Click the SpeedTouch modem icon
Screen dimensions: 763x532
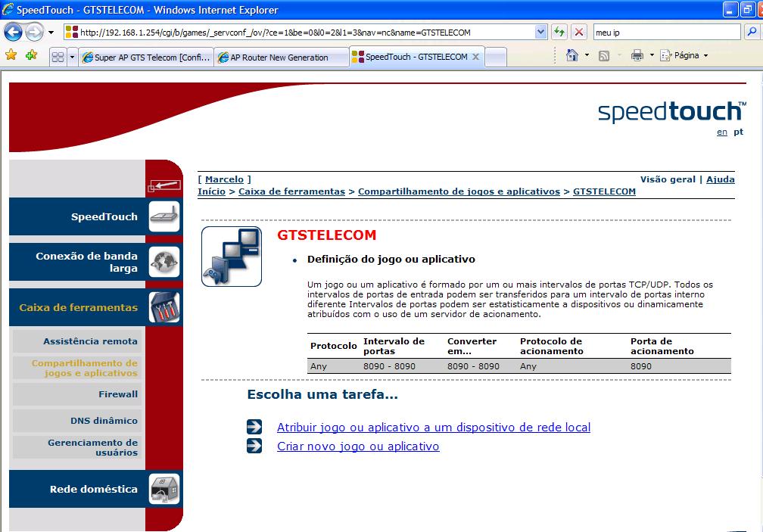(x=164, y=216)
